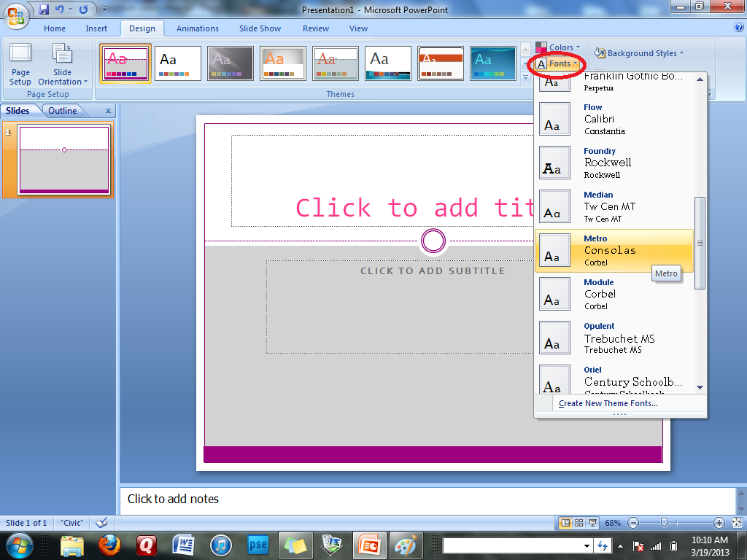The width and height of the screenshot is (747, 560).
Task: Close the Slides/Outline pane
Action: (108, 111)
